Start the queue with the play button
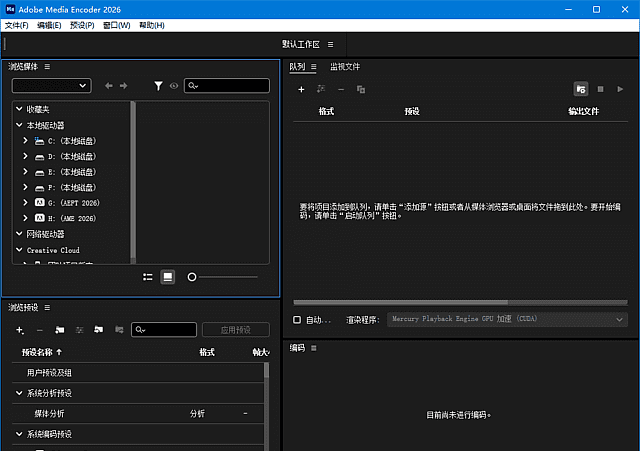 point(620,89)
